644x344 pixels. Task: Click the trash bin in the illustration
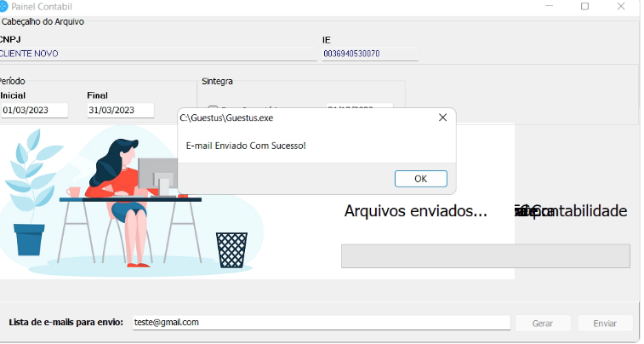point(231,249)
